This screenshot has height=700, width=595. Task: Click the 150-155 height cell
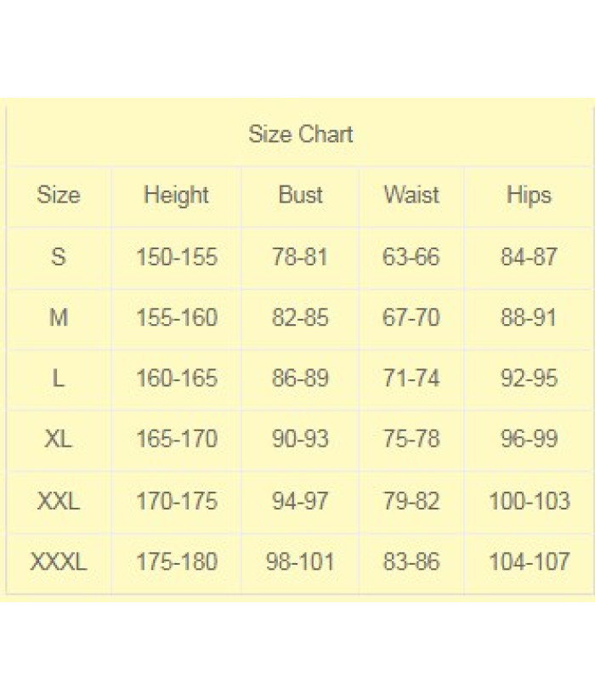tap(176, 257)
